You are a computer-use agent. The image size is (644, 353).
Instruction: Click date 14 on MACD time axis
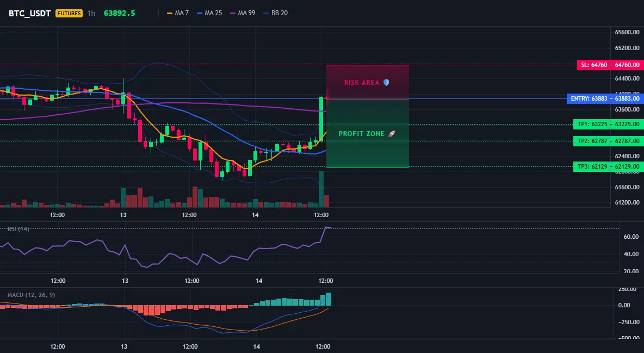click(257, 346)
